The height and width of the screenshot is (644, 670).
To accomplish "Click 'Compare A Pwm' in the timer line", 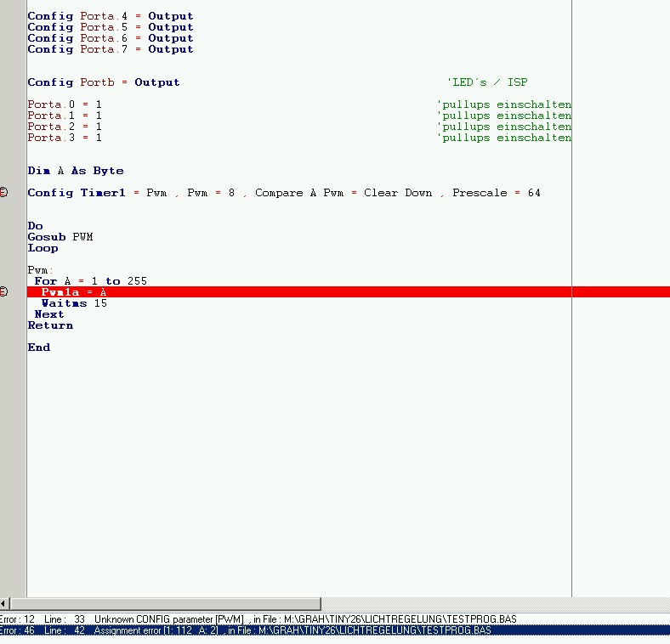I will (299, 193).
